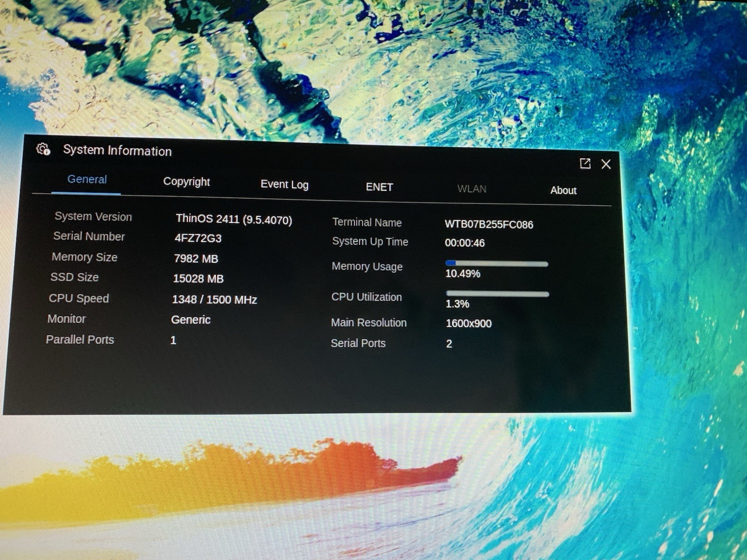Select the 1348 / 1500 MHz value
Screen dimensions: 747x560
[214, 300]
